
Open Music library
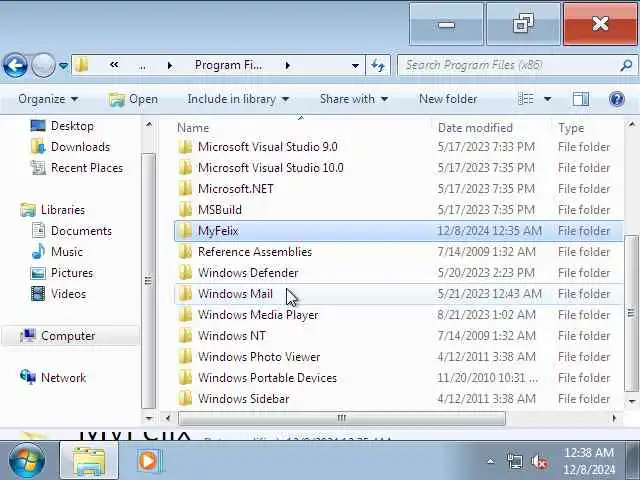57,252
